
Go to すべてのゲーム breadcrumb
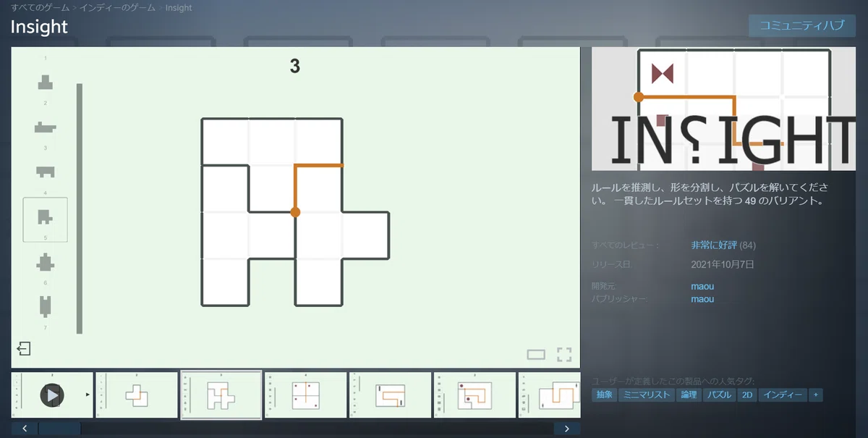coord(40,8)
